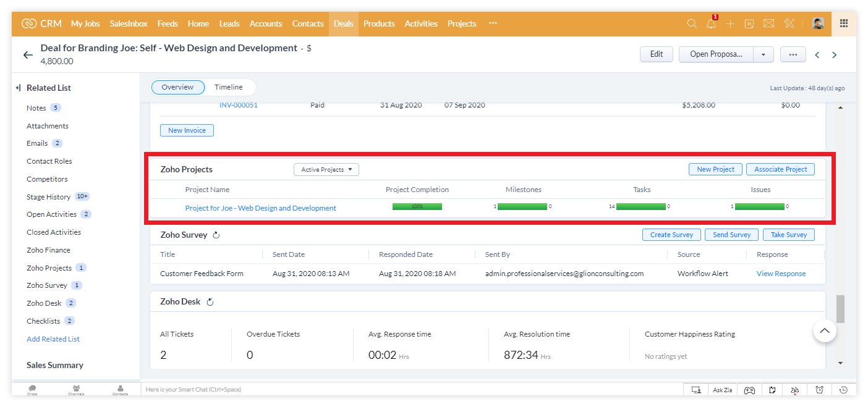Open the Active Projects filter dropdown
868x407 pixels.
click(326, 169)
